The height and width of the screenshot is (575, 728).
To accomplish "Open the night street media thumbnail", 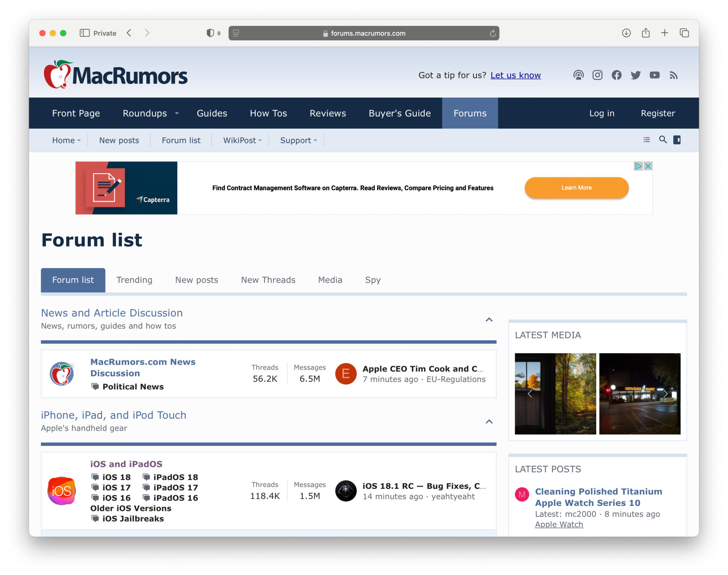I will [x=640, y=394].
